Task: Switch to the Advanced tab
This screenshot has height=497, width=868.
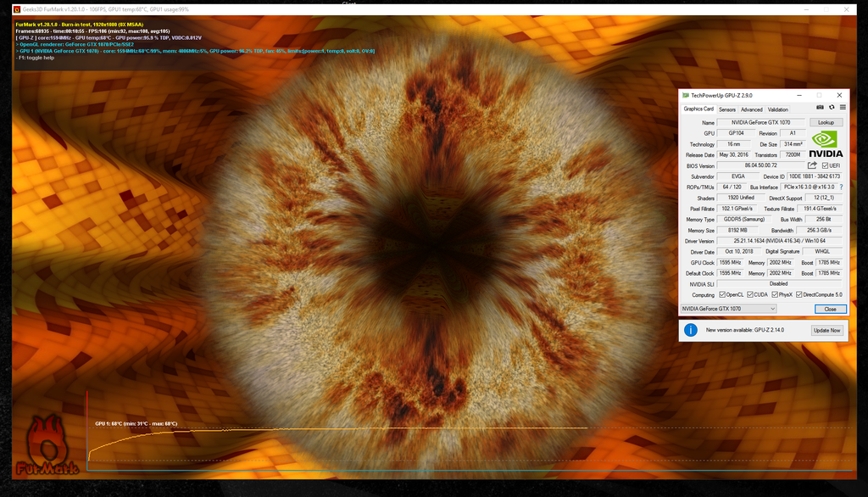Action: click(751, 109)
